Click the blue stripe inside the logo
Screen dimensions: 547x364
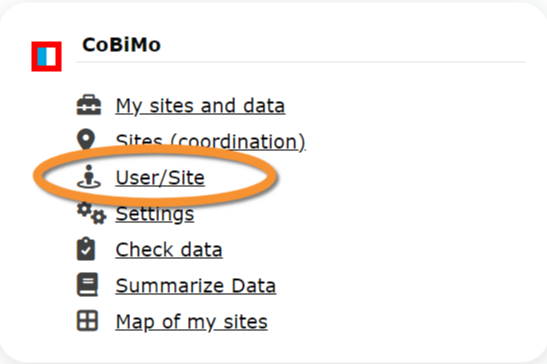42,57
